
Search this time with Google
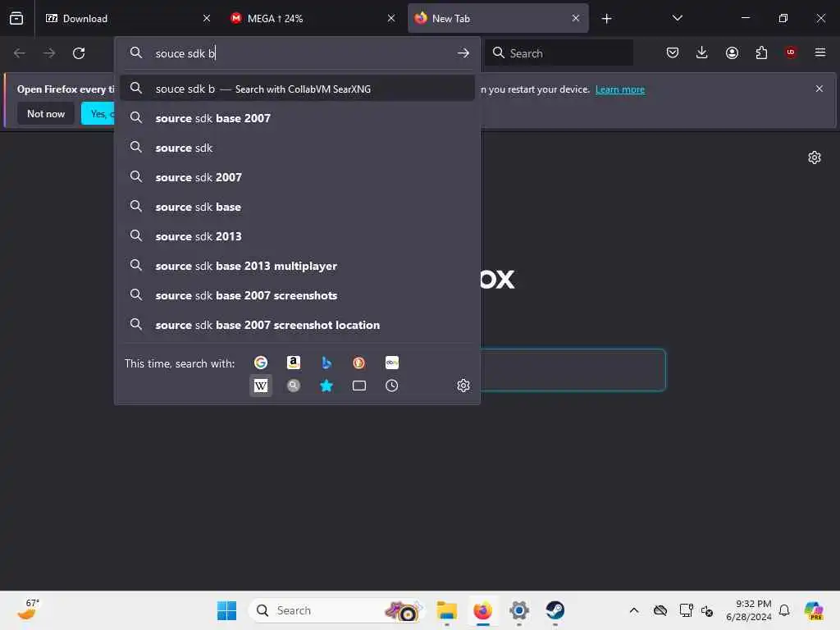click(x=261, y=363)
